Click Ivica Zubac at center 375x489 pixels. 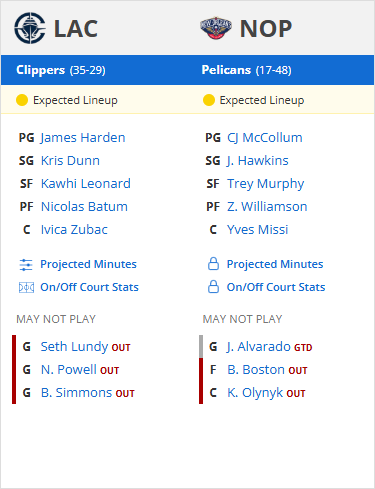point(74,230)
